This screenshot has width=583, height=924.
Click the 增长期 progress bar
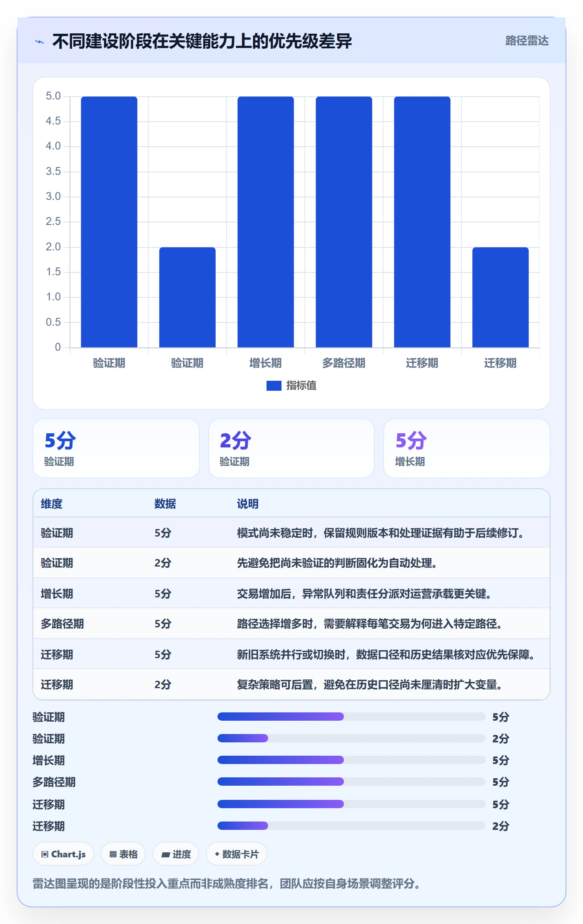(351, 760)
